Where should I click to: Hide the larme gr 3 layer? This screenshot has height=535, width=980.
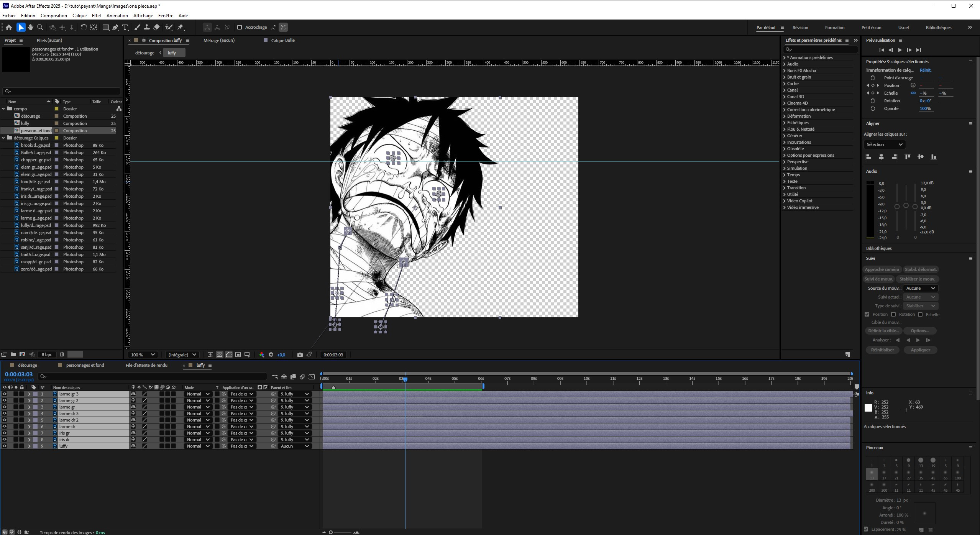click(5, 394)
